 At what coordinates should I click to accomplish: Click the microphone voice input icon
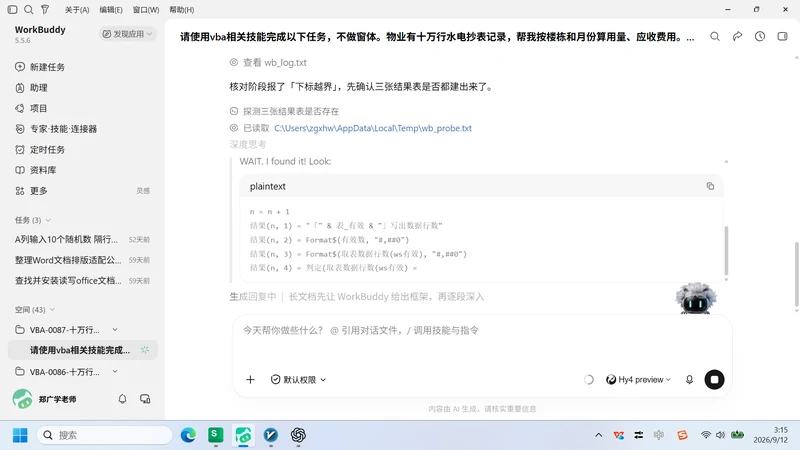pos(689,380)
